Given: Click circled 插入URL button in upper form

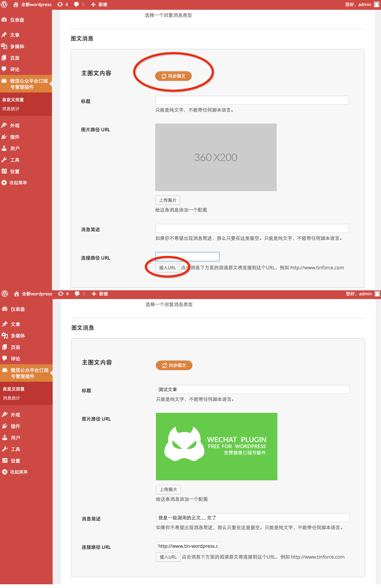Looking at the screenshot, I should [x=167, y=268].
